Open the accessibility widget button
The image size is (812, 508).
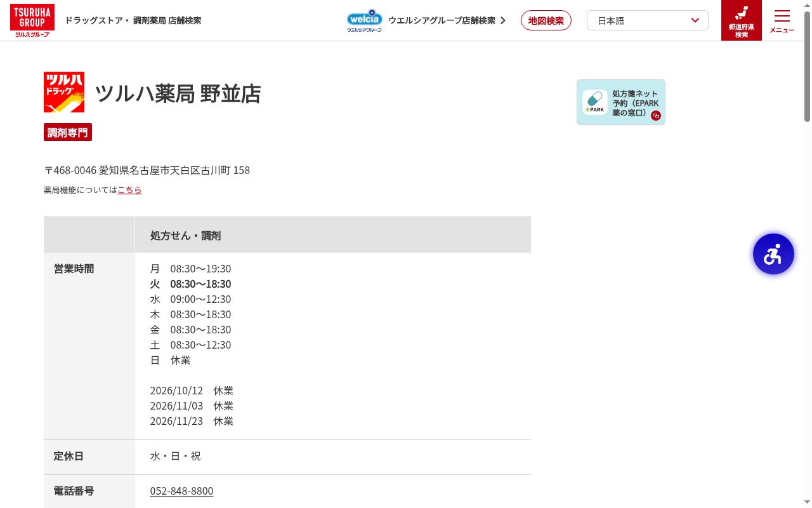pyautogui.click(x=773, y=254)
